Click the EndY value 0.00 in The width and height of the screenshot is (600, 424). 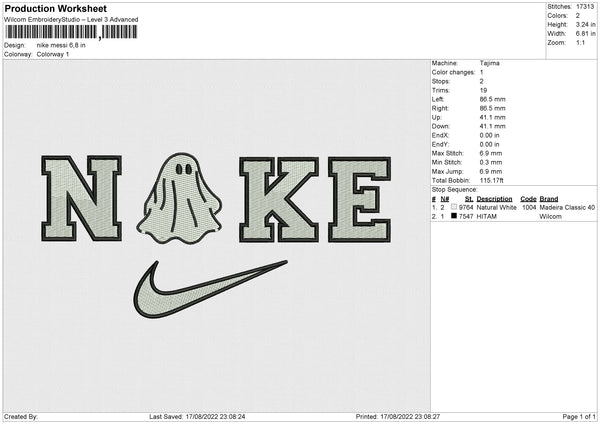coord(489,144)
